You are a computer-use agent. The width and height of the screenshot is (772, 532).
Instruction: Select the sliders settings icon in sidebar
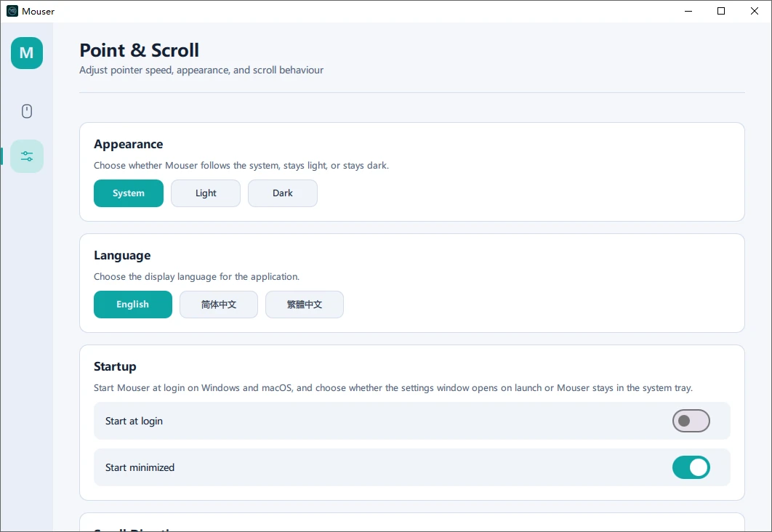(x=27, y=156)
